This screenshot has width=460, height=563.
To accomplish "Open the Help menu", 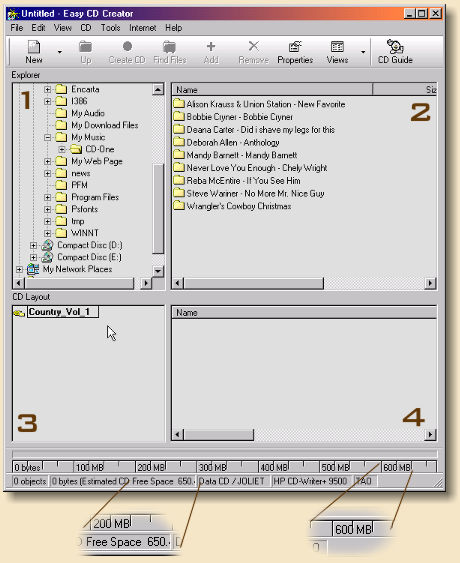I will (x=173, y=28).
